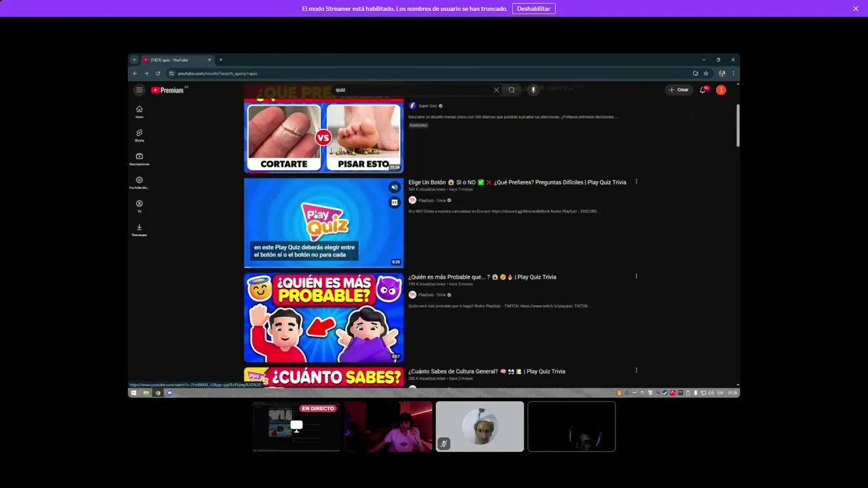Click Discord icon on the shared taskbar
This screenshot has width=868, height=488.
coord(170,393)
